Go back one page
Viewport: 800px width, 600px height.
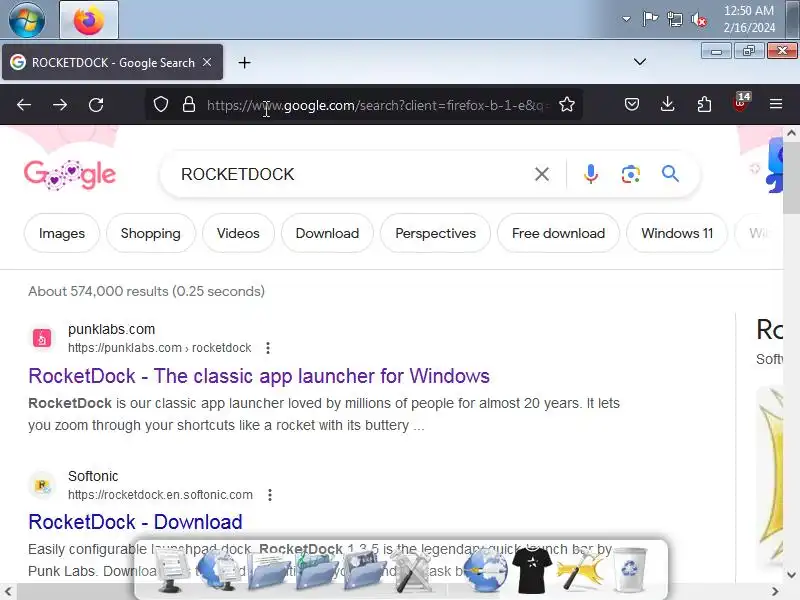point(24,105)
